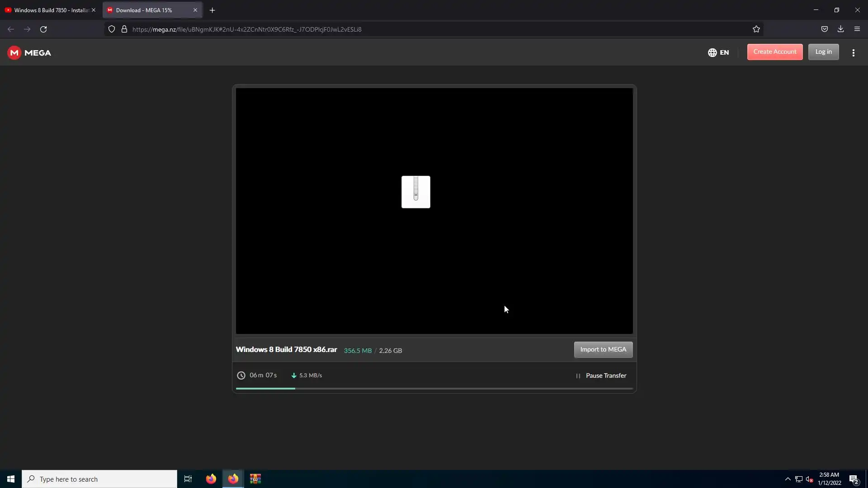Bookmark this page with the star icon
The image size is (868, 488).
click(x=756, y=29)
